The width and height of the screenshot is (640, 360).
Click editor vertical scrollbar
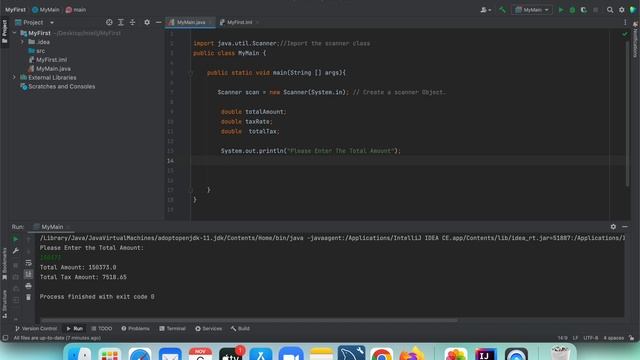[x=628, y=114]
